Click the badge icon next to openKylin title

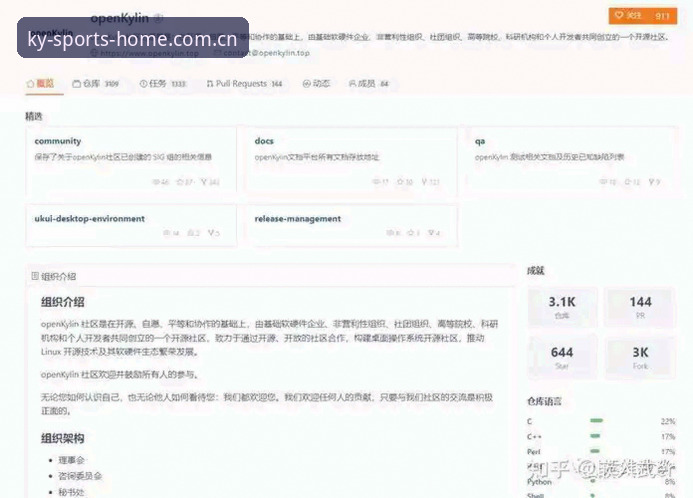(x=159, y=18)
